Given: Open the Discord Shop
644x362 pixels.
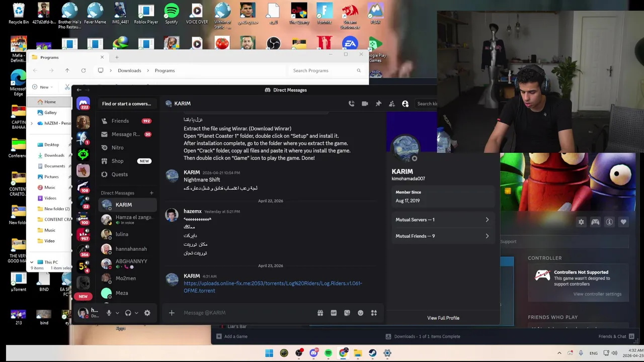Looking at the screenshot, I should [127, 161].
